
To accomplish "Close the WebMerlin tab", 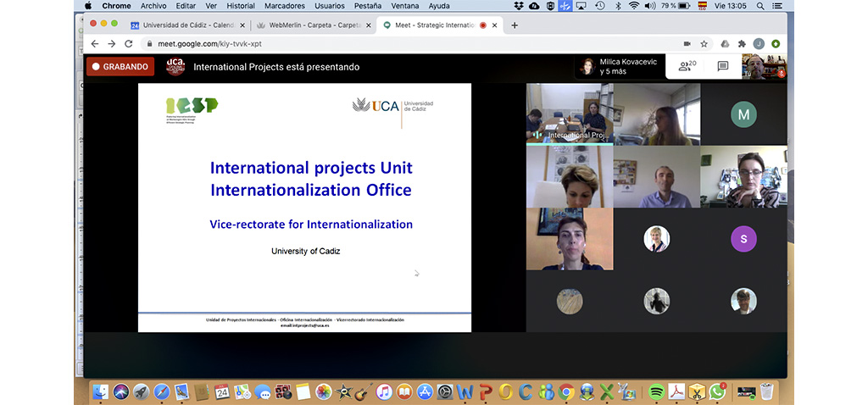I will coord(369,25).
